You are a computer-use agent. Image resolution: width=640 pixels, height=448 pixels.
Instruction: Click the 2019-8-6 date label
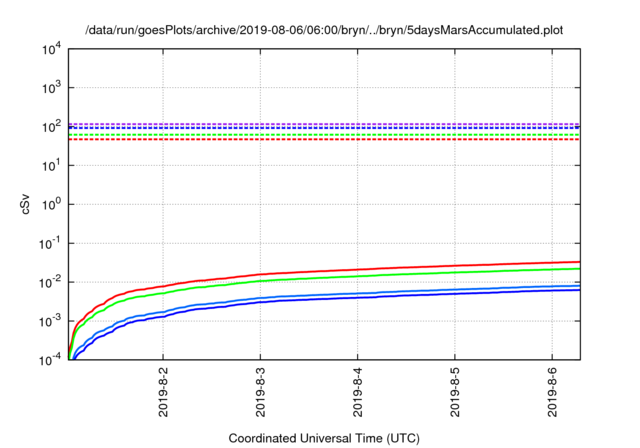pyautogui.click(x=552, y=392)
